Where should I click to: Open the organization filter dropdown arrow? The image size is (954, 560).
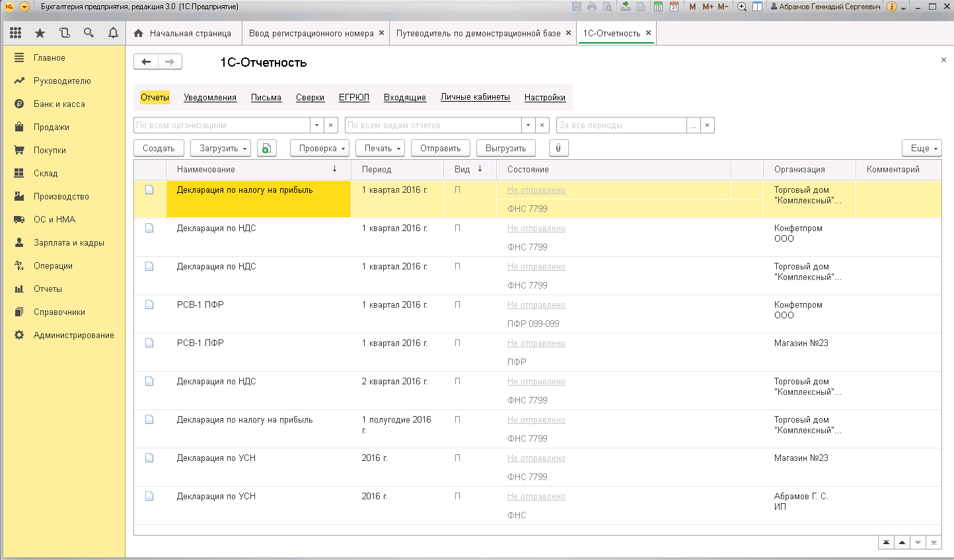[317, 125]
